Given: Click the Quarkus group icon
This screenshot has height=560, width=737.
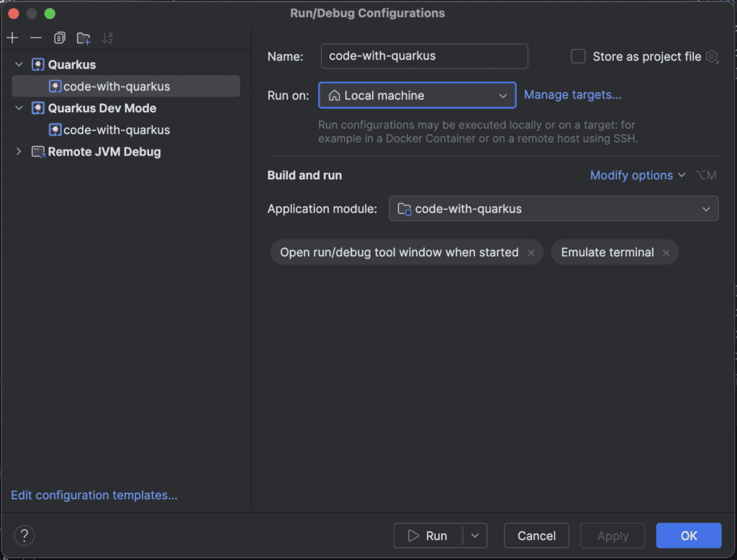Looking at the screenshot, I should 38,64.
